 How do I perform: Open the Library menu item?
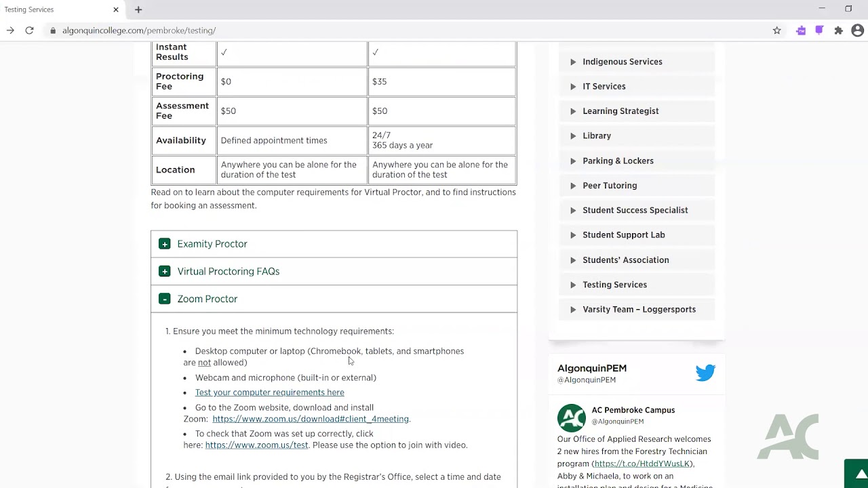click(x=597, y=136)
